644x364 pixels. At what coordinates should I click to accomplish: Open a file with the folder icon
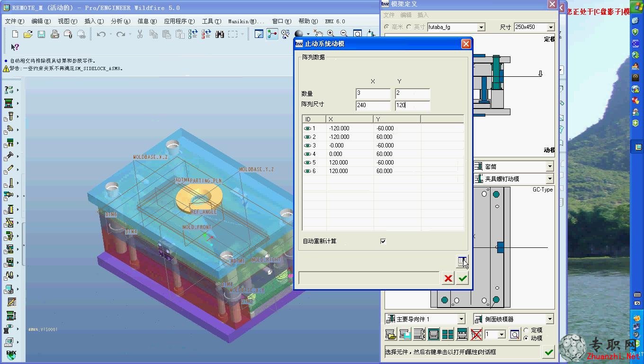click(x=28, y=34)
